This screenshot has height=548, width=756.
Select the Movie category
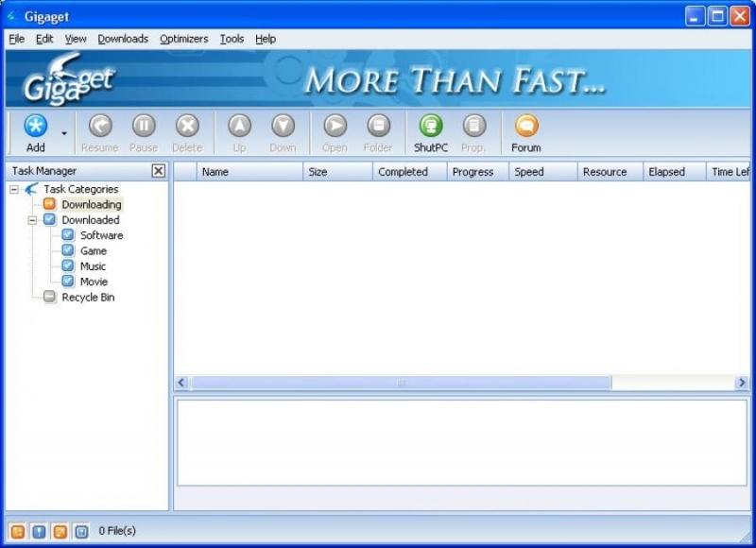tap(94, 282)
